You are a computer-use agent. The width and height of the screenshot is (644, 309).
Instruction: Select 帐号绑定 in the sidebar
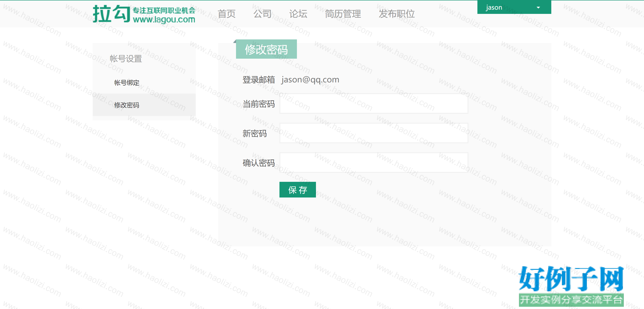[x=144, y=82]
